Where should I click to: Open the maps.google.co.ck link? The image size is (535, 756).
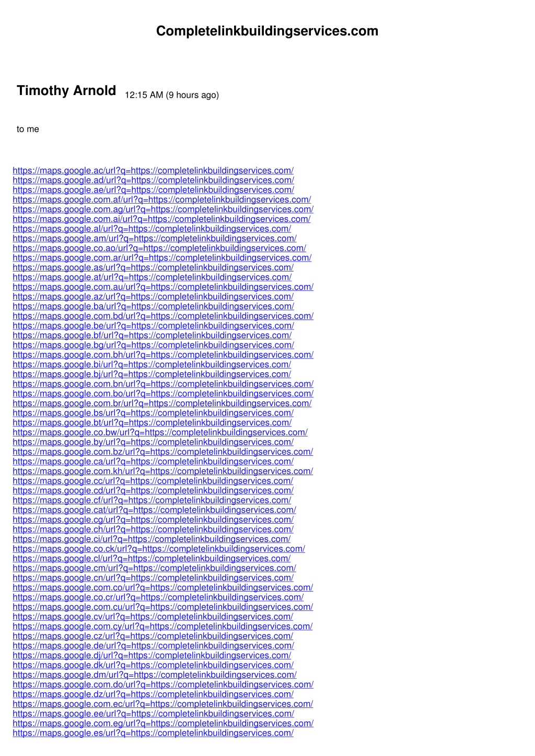[159, 549]
